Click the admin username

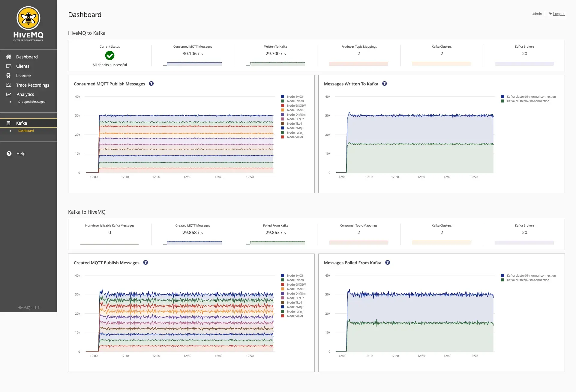[x=537, y=14]
